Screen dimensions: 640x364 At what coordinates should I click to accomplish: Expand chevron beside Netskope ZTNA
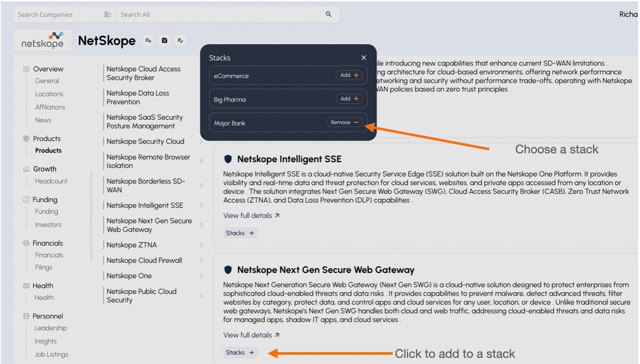pos(201,245)
